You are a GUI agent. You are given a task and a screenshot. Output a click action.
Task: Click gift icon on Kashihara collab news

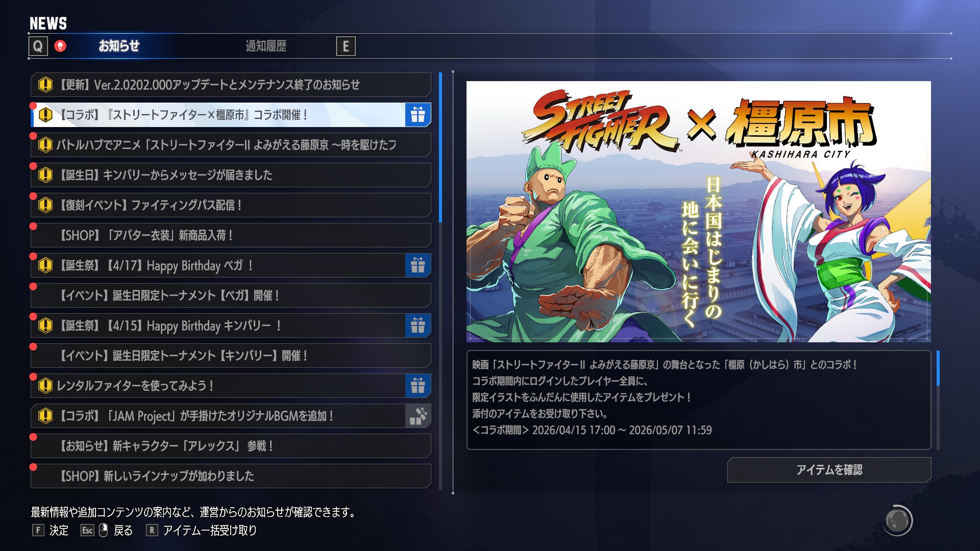pos(418,115)
